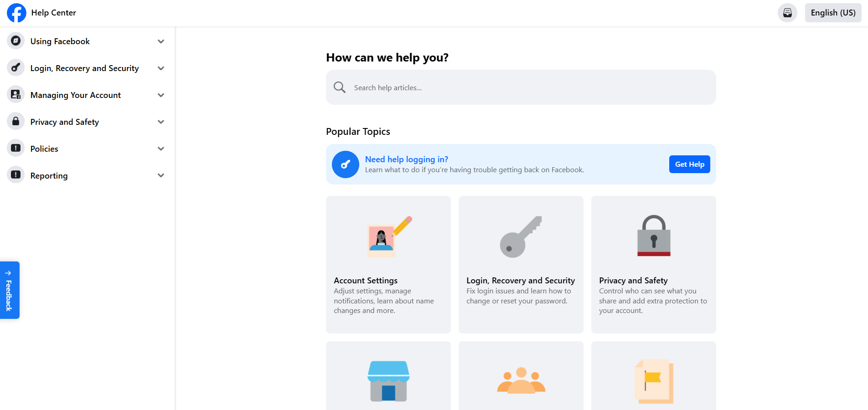Click the Feedback tab on left edge
Screen dimensions: 868x410
coord(9,290)
